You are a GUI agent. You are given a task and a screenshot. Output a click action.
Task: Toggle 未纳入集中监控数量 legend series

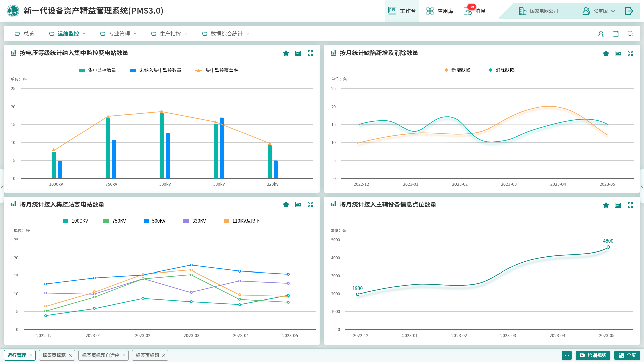156,70
